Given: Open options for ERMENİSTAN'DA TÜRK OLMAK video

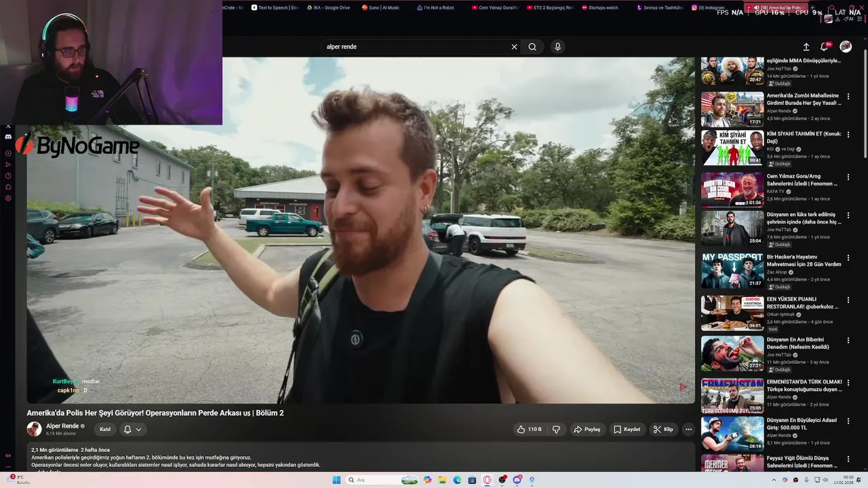Looking at the screenshot, I should coord(848,382).
